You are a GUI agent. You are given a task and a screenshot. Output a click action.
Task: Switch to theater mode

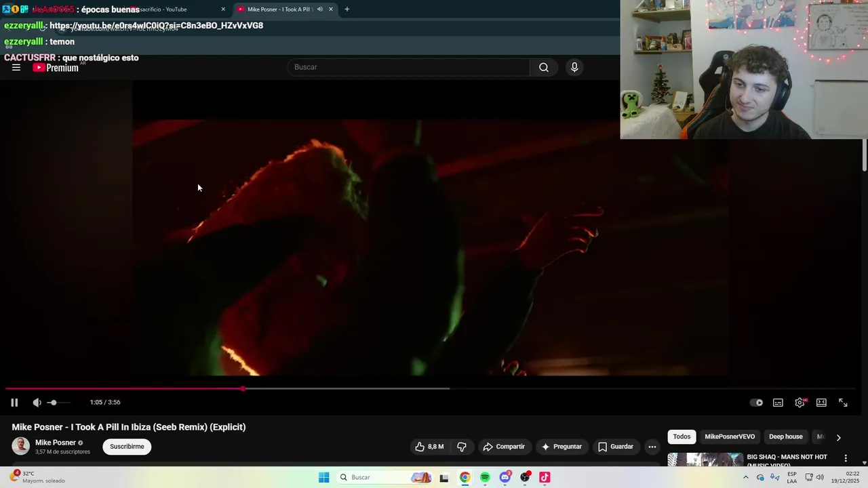821,403
